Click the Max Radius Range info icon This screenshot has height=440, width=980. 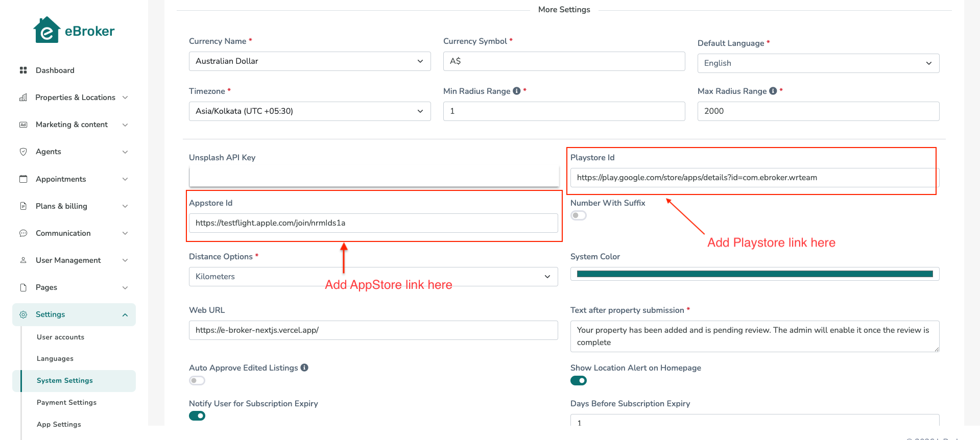pyautogui.click(x=773, y=91)
